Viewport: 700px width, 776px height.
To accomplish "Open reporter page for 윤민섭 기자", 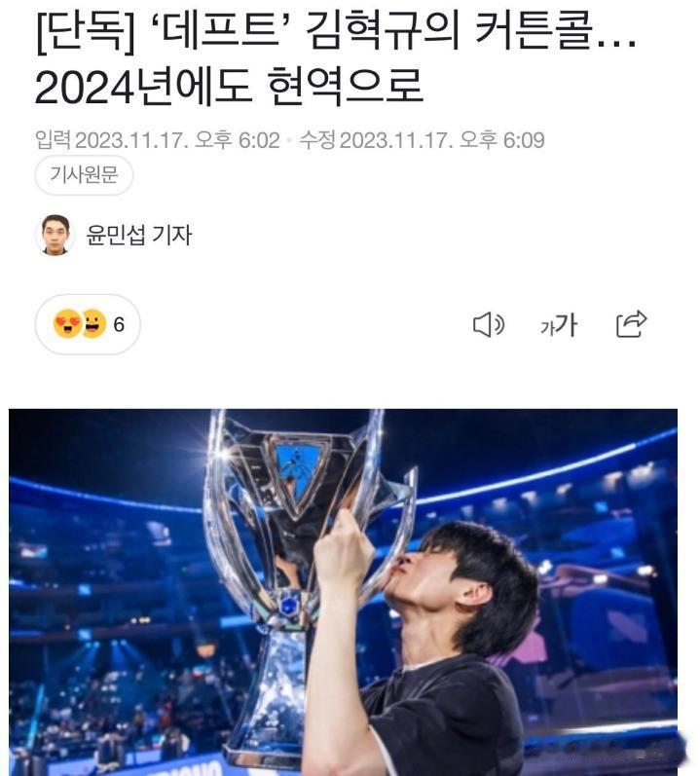I will pos(139,235).
